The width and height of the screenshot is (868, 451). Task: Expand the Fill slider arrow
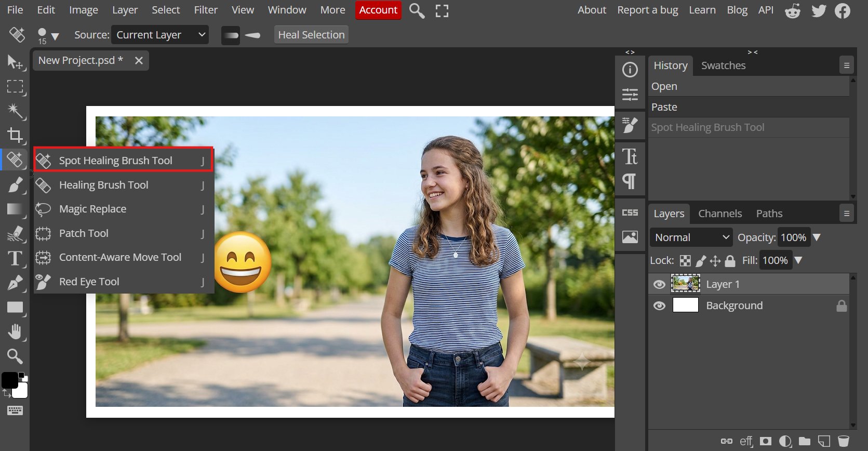coord(798,260)
